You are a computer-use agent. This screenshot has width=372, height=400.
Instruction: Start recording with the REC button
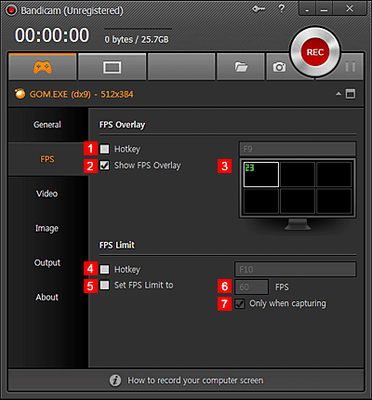315,52
